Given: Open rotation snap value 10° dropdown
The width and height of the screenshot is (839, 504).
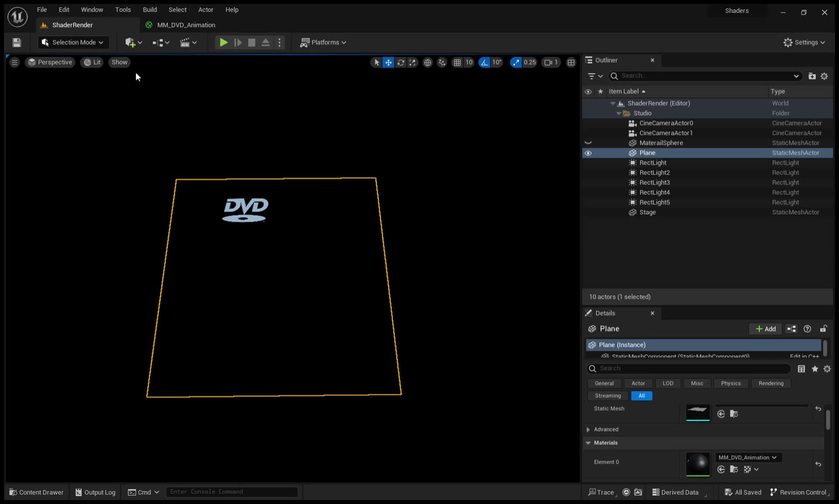Looking at the screenshot, I should 497,62.
